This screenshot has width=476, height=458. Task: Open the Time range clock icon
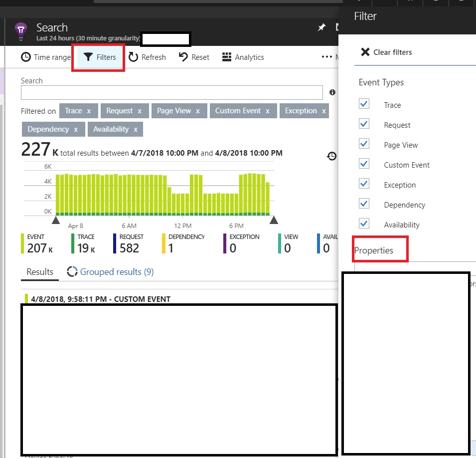26,57
